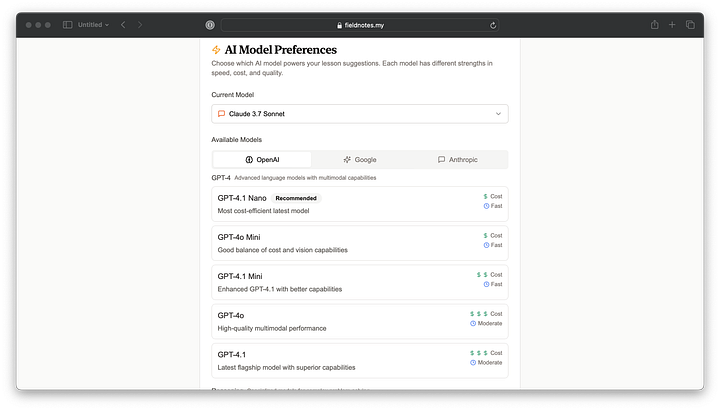
Task: Select the dollar cost icon on GPT-4.1 Nano
Action: click(485, 197)
